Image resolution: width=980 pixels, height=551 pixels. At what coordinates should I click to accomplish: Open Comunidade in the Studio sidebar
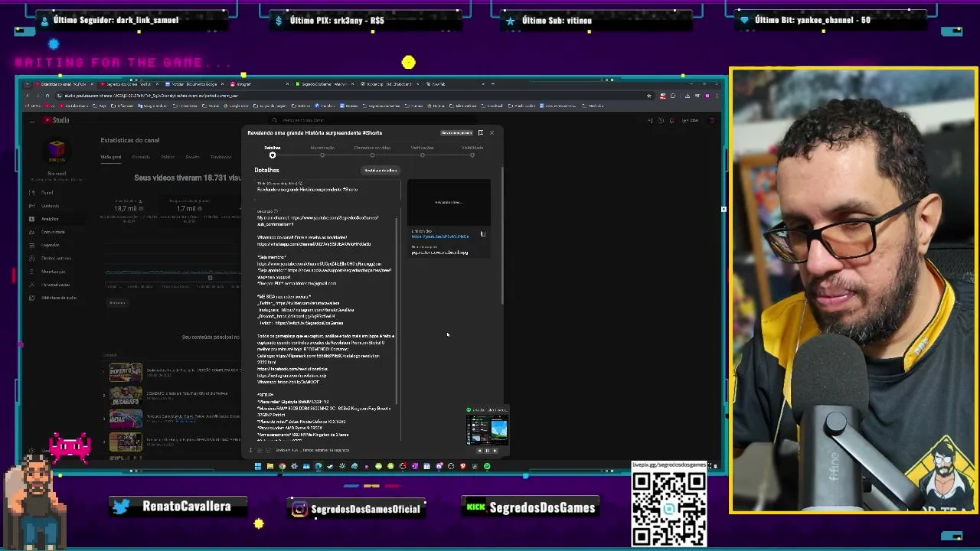pyautogui.click(x=53, y=232)
